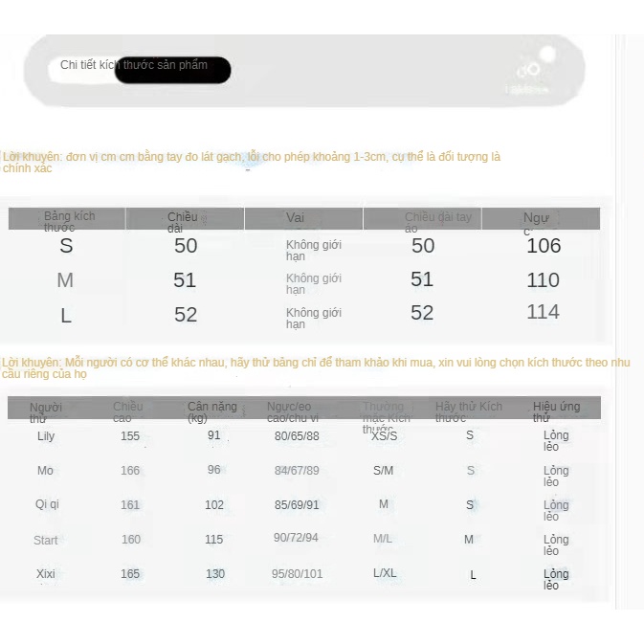
Task: Click the model name Lily
Action: click(46, 436)
